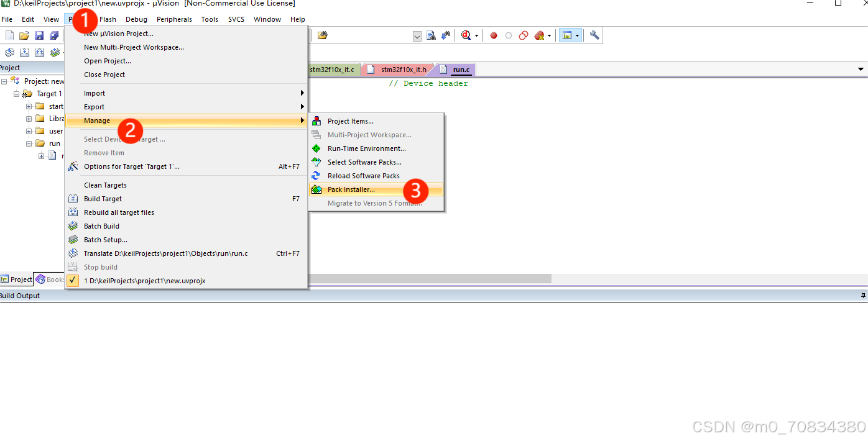Click the Rebuild all target files icon

pos(73,212)
